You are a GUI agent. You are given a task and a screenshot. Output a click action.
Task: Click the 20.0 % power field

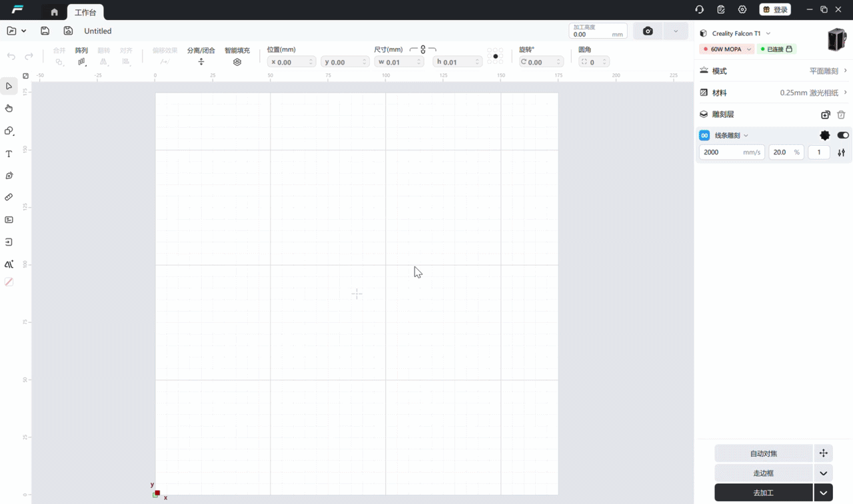tap(786, 152)
